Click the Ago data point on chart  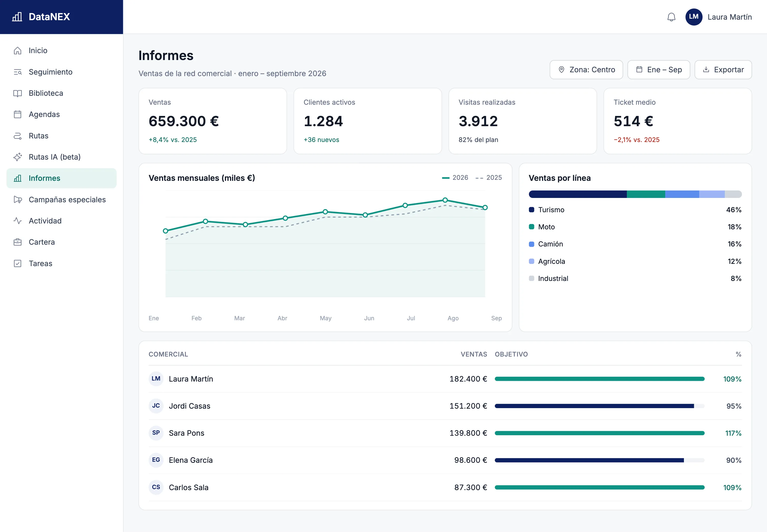tap(445, 200)
